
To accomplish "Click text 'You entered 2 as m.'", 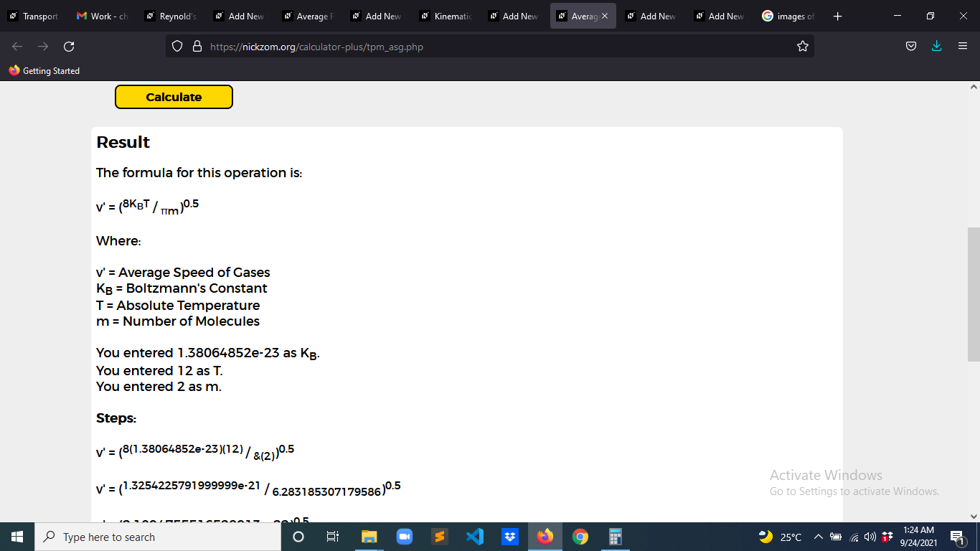I will pos(159,387).
